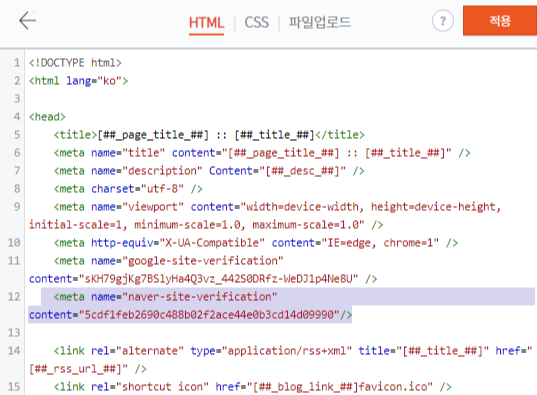The width and height of the screenshot is (537, 395).
Task: Click line number 12 in gutter
Action: click(x=14, y=297)
